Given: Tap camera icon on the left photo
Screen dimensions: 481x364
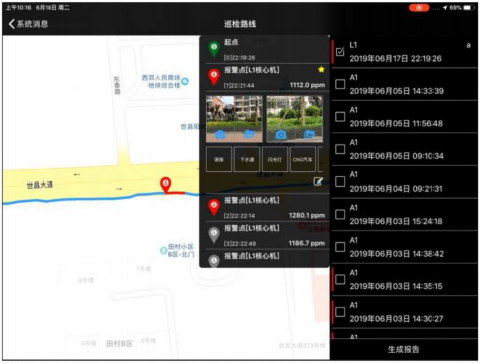Looking at the screenshot, I should [x=220, y=134].
